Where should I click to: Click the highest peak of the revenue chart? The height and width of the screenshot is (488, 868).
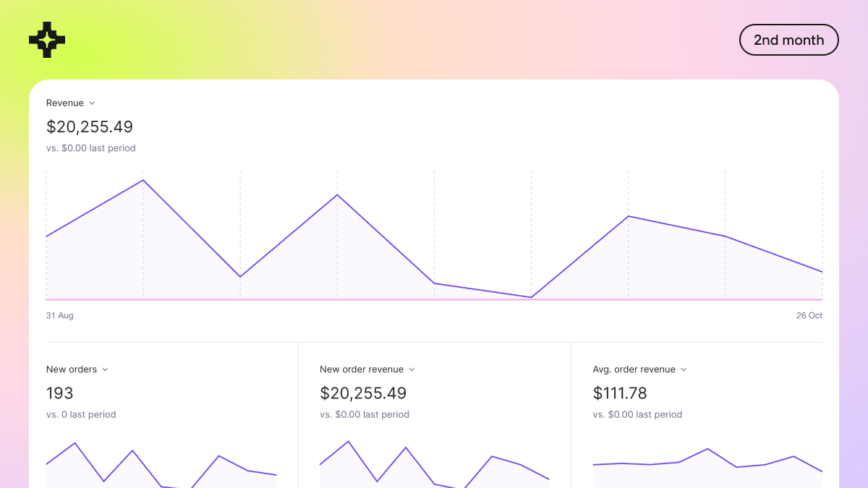142,181
